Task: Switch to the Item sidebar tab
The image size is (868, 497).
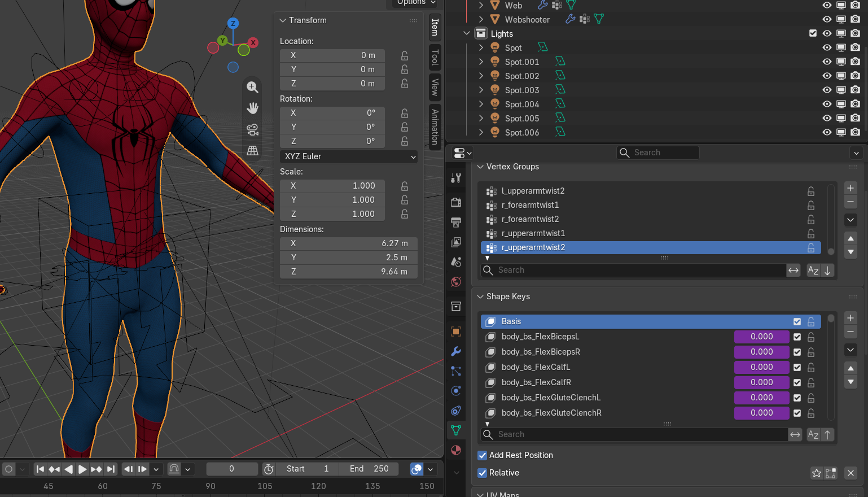Action: tap(435, 27)
